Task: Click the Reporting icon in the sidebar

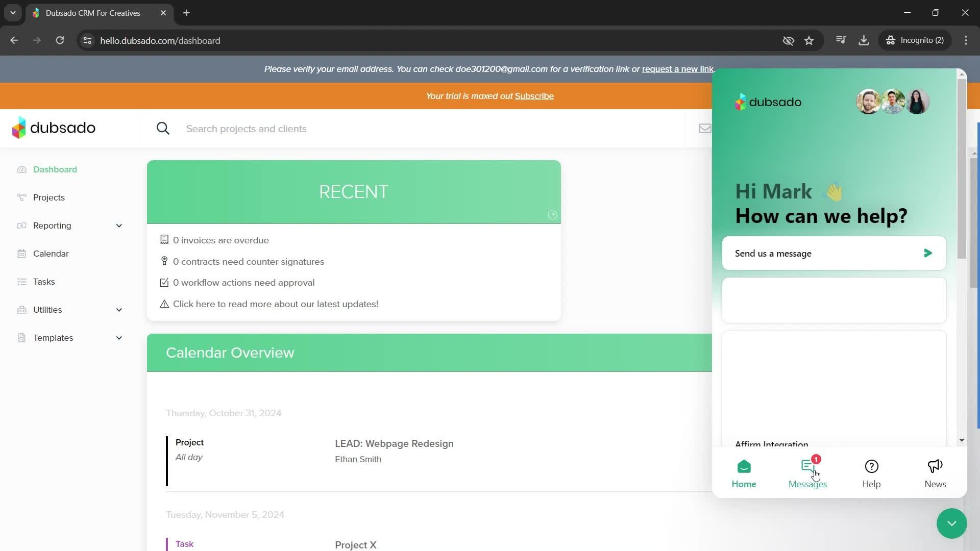Action: (21, 226)
